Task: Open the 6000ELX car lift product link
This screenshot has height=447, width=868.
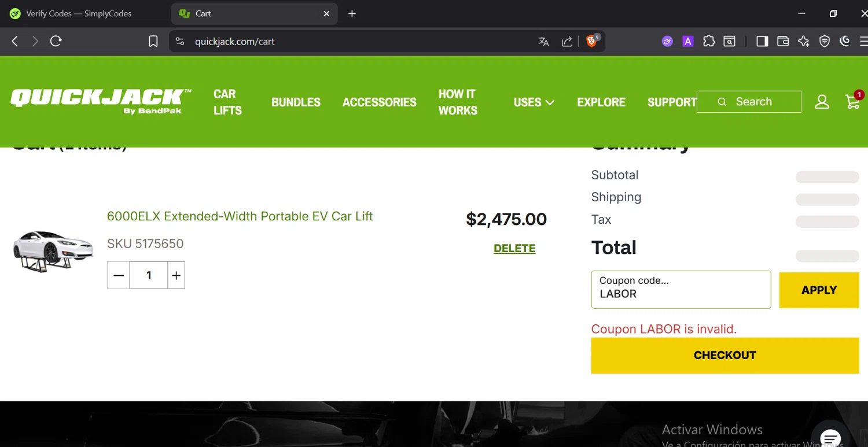Action: point(240,216)
